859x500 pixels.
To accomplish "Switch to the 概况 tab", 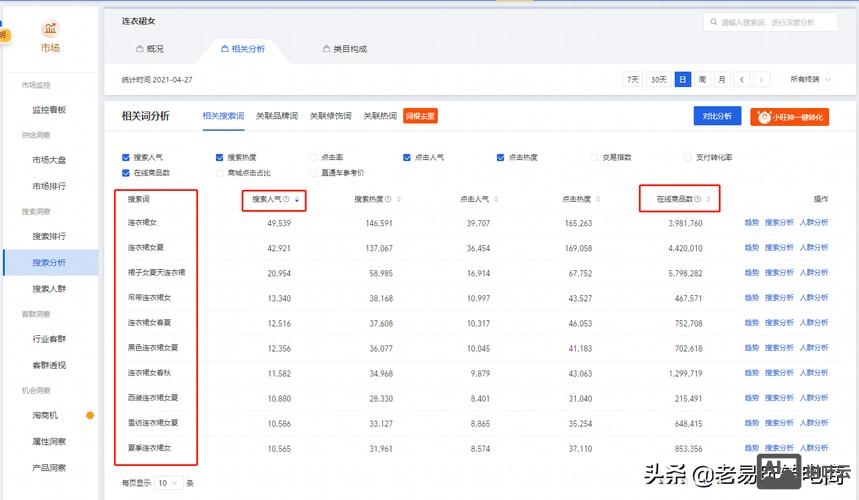I will [150, 49].
